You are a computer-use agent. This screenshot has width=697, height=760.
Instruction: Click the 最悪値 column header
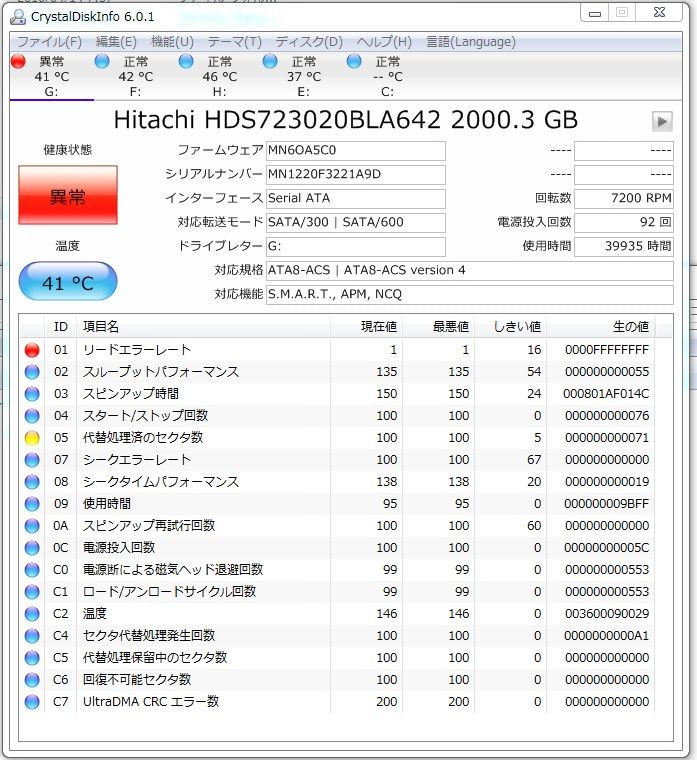(x=439, y=327)
